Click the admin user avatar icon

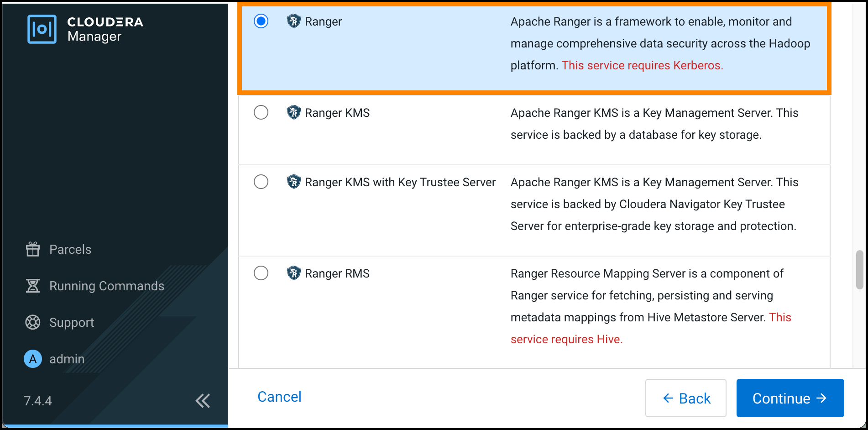click(x=33, y=359)
